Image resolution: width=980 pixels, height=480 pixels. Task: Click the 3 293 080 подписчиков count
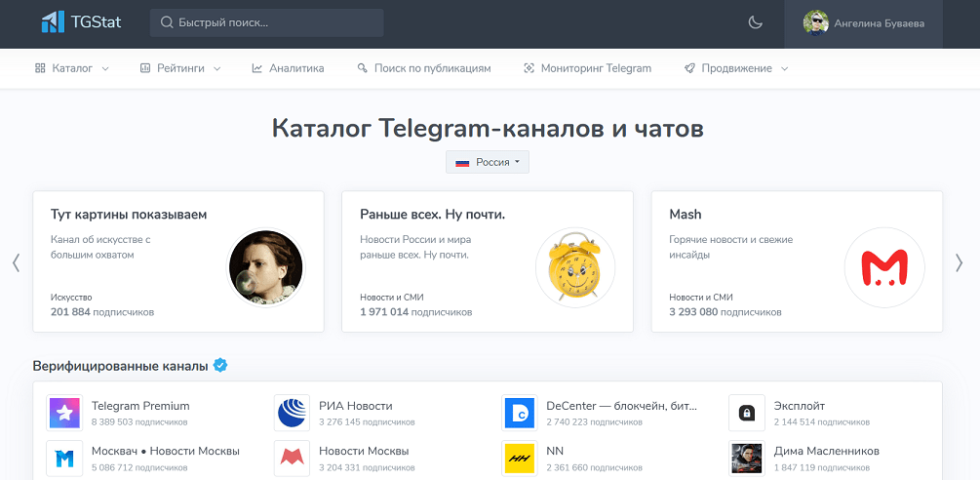click(x=725, y=312)
